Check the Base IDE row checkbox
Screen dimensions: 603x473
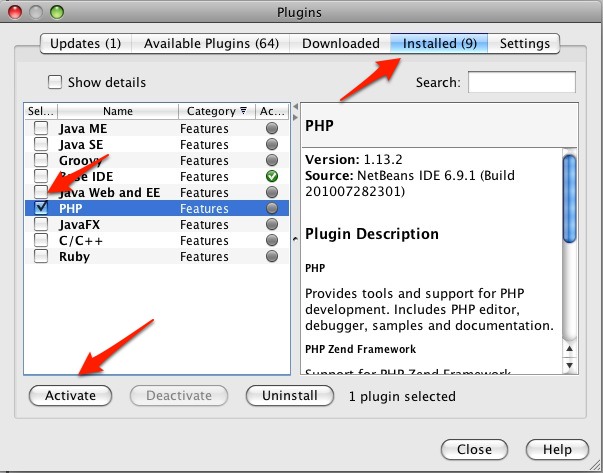[x=41, y=176]
